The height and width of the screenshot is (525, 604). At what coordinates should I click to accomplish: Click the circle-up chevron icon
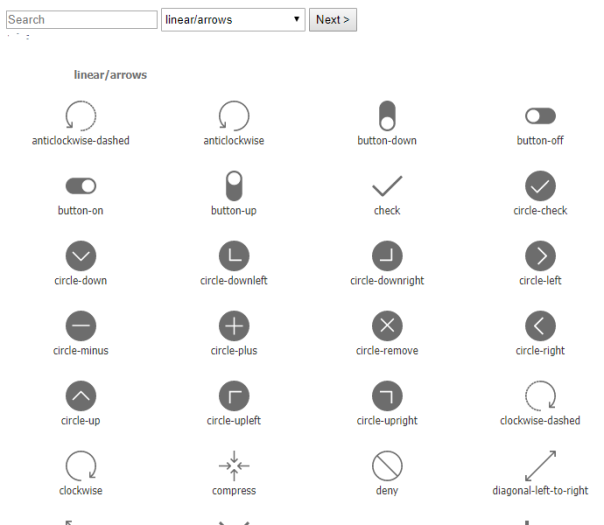[81, 396]
